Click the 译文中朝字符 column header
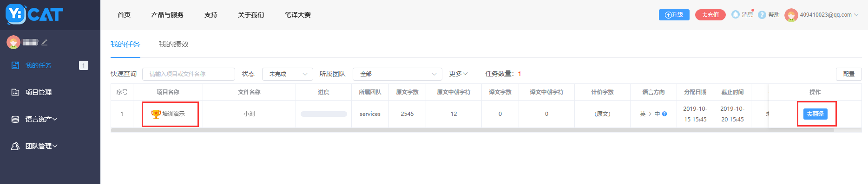This screenshot has width=868, height=184. click(x=547, y=92)
